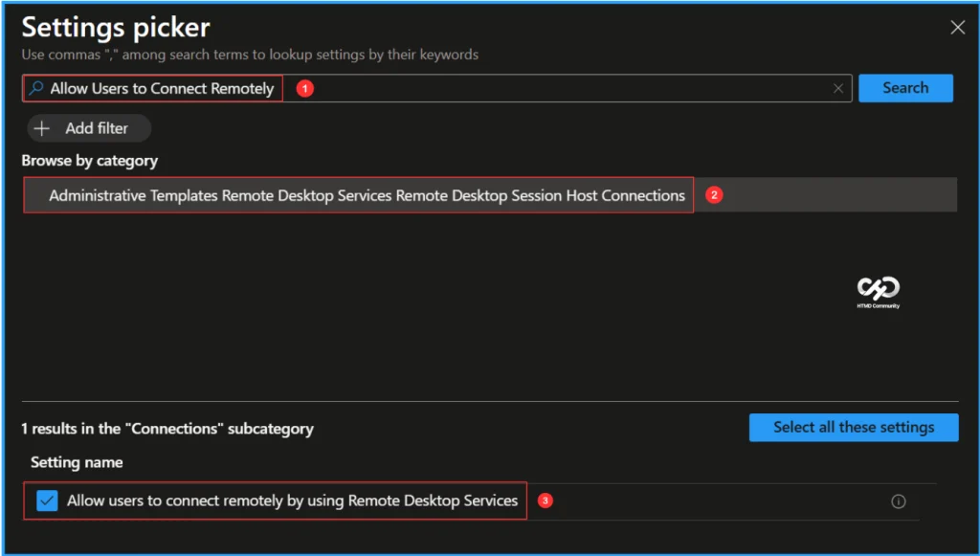
Task: Click the Setting name column header
Action: (77, 462)
